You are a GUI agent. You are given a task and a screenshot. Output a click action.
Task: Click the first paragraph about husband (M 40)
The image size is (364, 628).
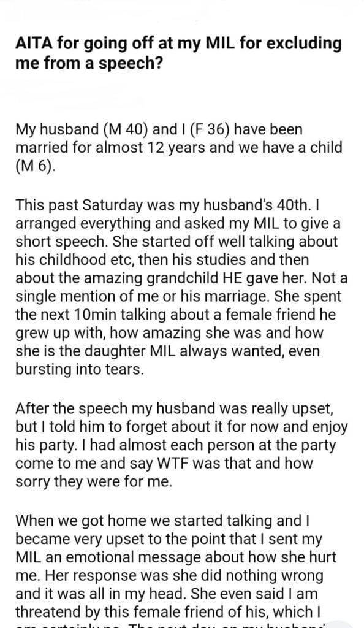[x=179, y=148]
